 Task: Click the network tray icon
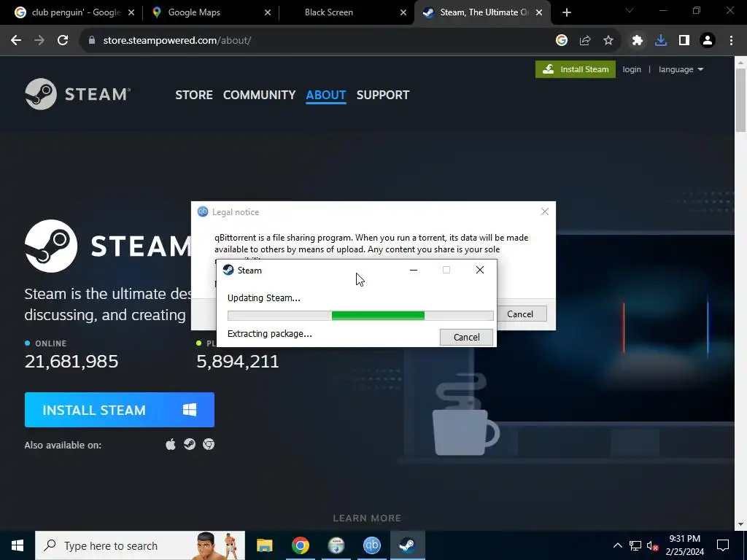coord(635,545)
